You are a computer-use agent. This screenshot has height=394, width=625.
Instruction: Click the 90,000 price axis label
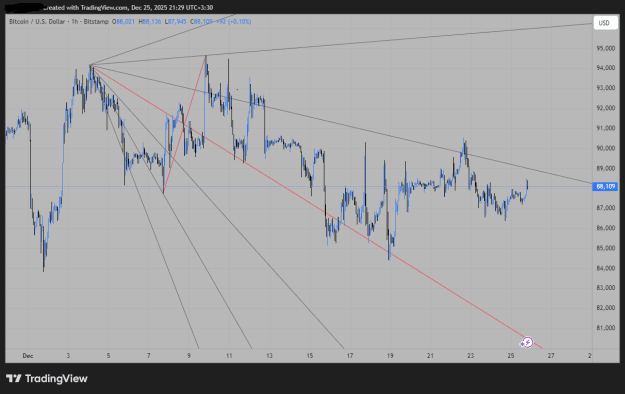[605, 148]
